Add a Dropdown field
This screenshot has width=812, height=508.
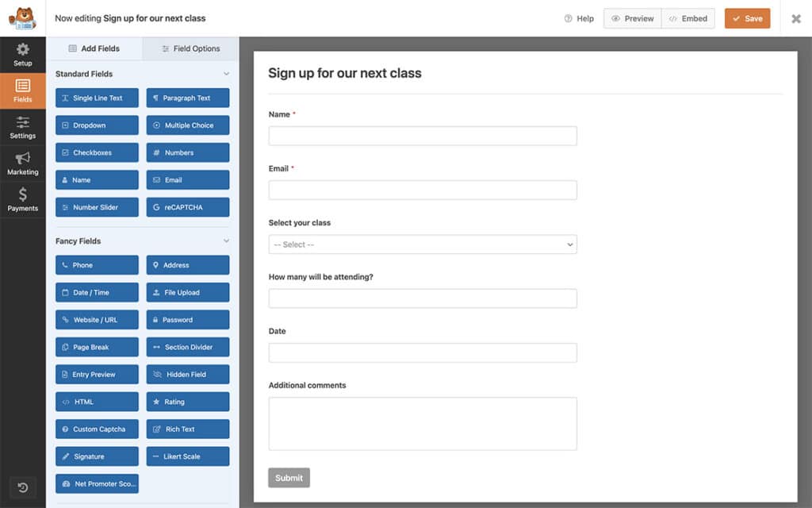[x=97, y=125]
